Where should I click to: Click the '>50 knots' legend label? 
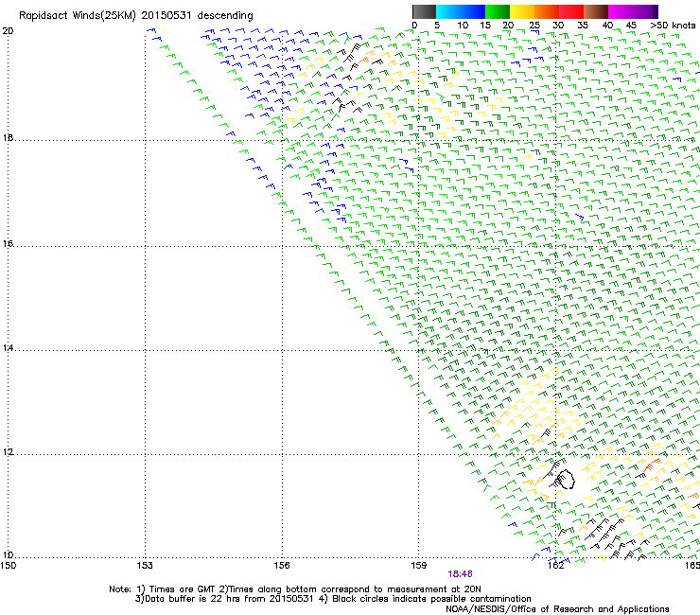point(673,26)
